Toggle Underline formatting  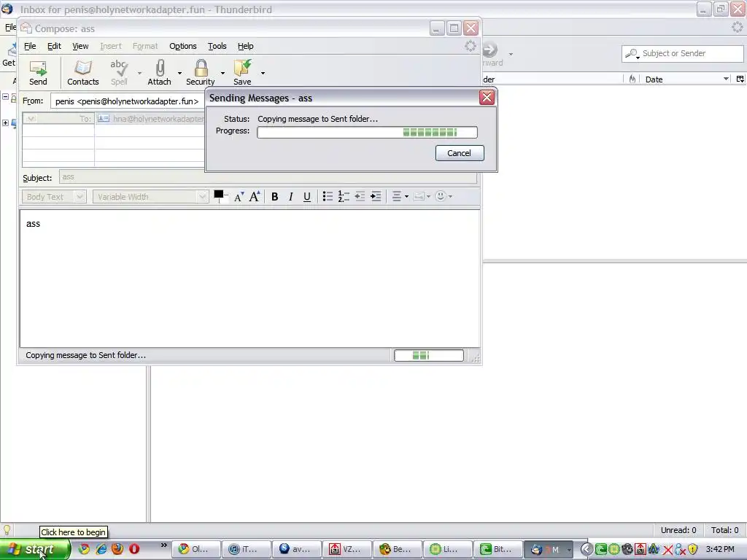click(307, 197)
